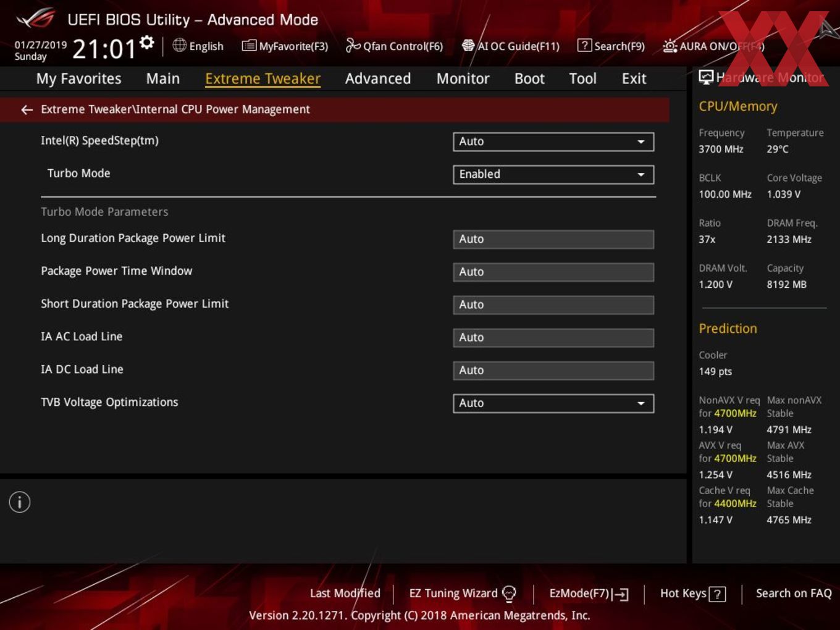The height and width of the screenshot is (630, 840).
Task: Click EZ Tuning Wizard lightbulb icon
Action: click(x=509, y=594)
